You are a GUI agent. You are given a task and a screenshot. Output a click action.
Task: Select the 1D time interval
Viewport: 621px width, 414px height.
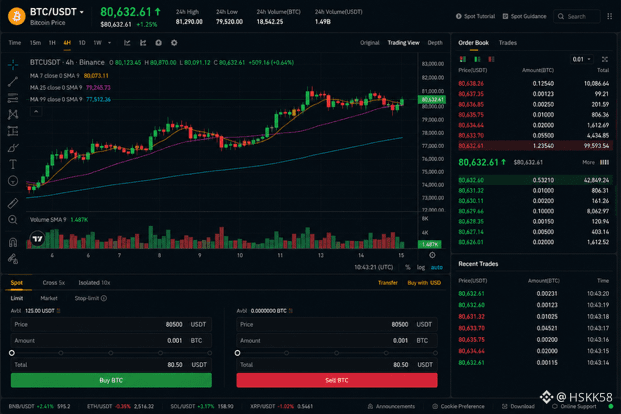coord(82,43)
